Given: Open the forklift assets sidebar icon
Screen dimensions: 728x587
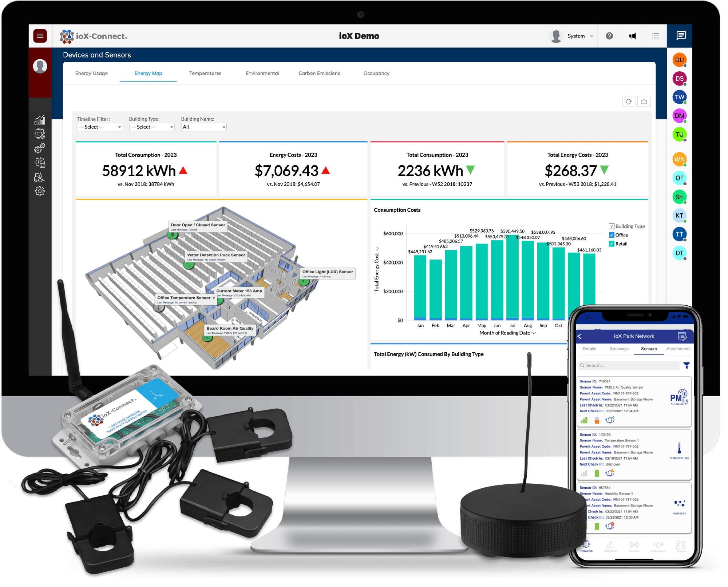Looking at the screenshot, I should click(x=40, y=177).
